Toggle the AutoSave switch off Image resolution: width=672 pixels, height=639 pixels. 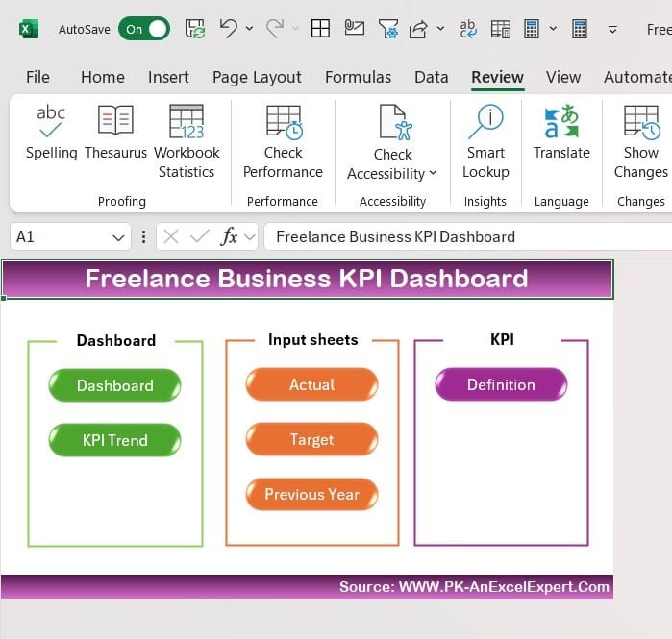pos(144,29)
